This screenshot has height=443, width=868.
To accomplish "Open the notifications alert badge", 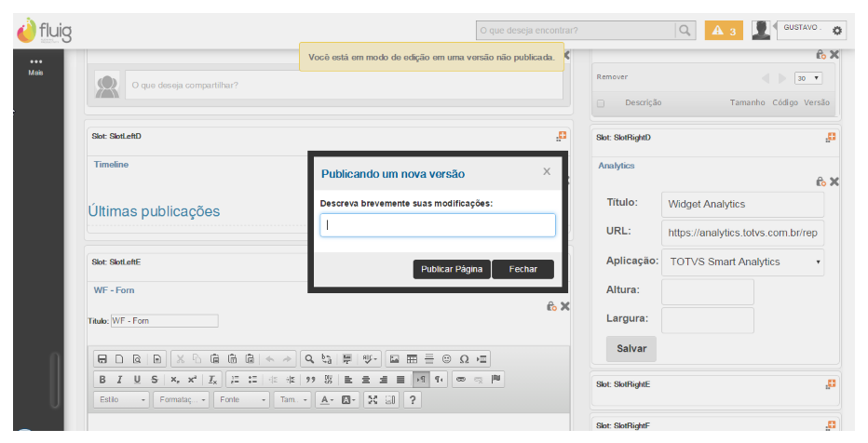I will 724,31.
